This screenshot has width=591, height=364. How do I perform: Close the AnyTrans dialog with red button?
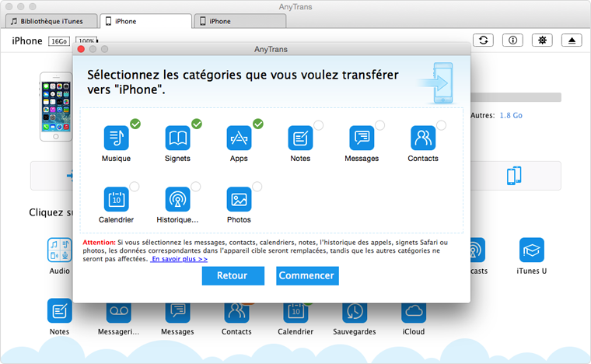point(81,49)
